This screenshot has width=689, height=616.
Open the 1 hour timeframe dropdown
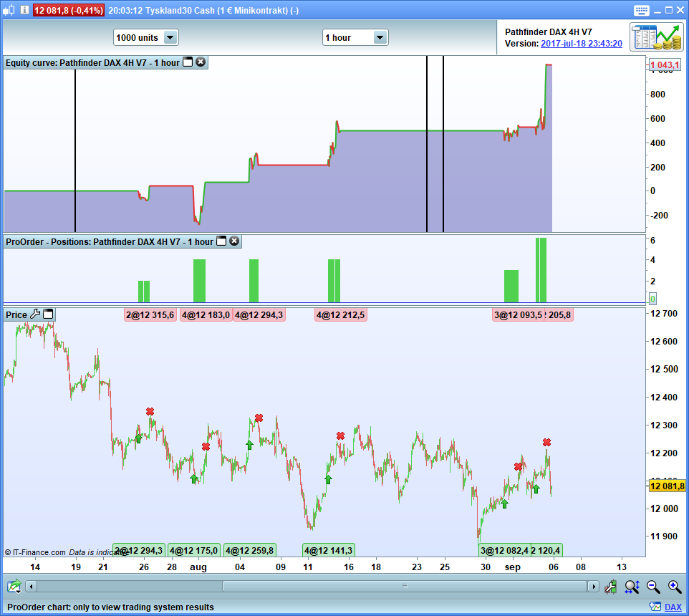(x=355, y=38)
